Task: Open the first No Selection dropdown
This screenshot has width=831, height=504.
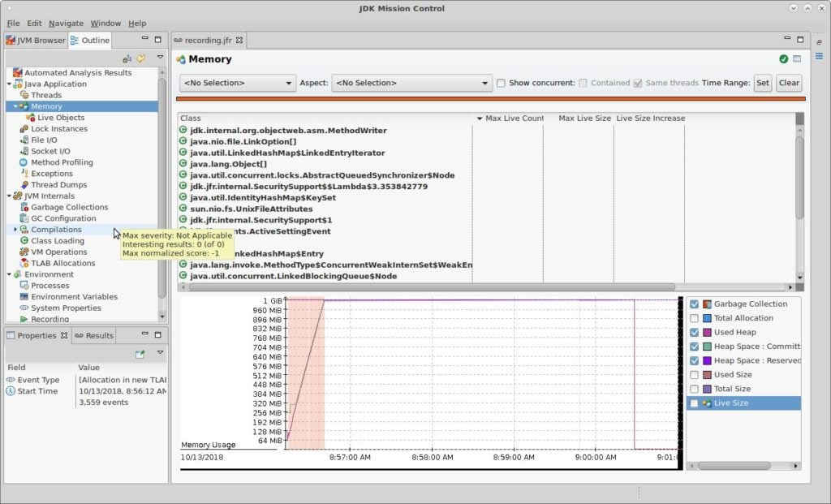Action: pyautogui.click(x=238, y=84)
